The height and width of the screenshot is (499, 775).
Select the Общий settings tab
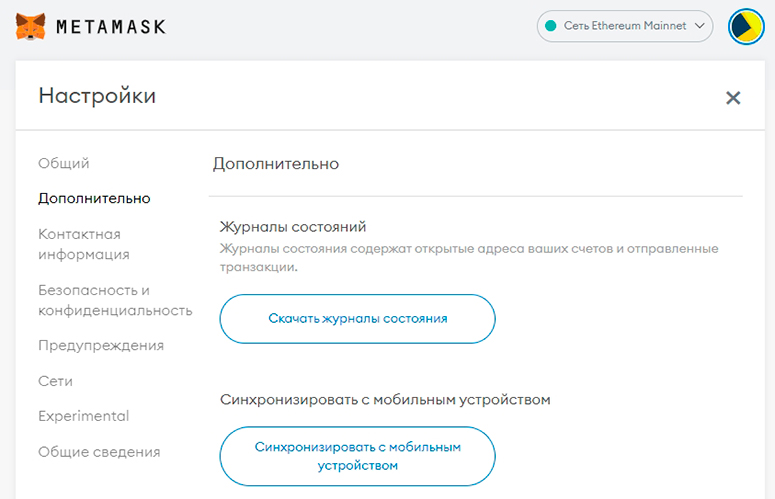tap(64, 163)
